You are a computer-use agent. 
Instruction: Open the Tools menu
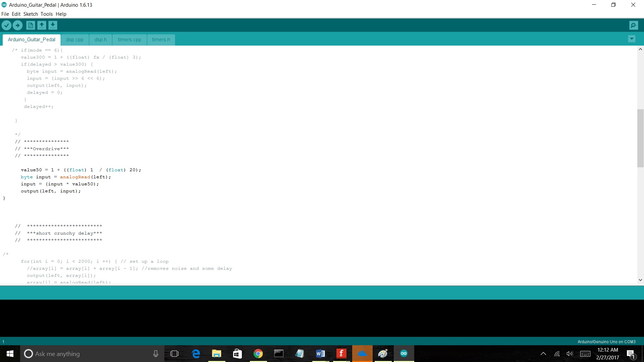[x=47, y=14]
